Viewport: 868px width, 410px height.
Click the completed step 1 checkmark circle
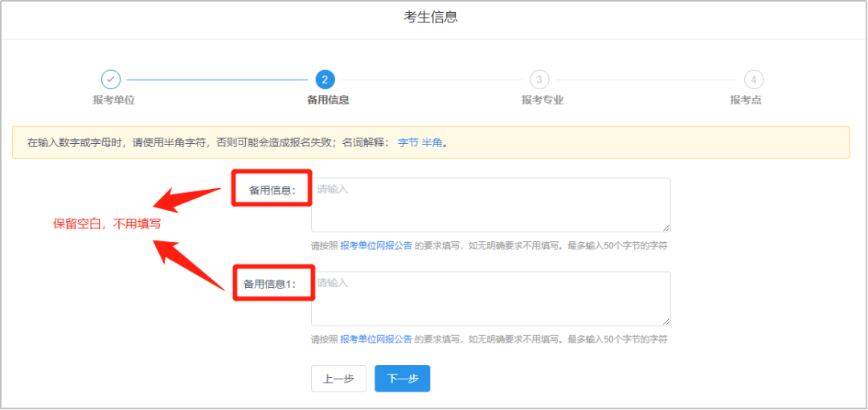tap(110, 80)
